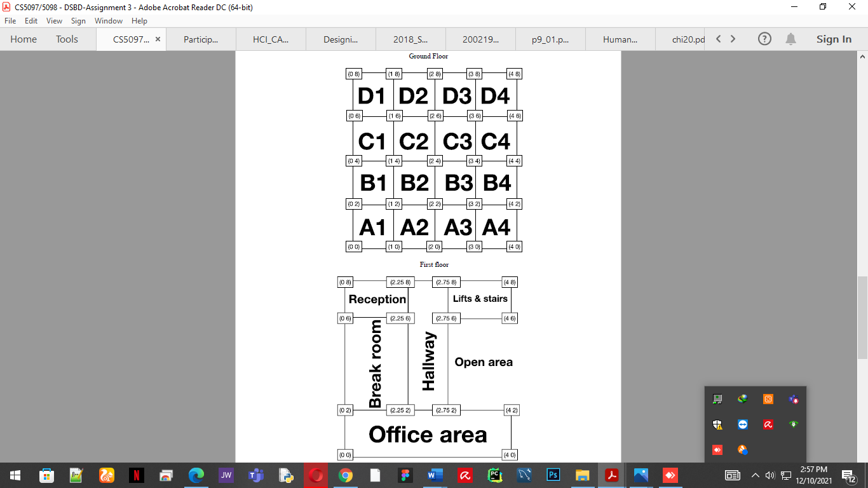This screenshot has width=868, height=488.
Task: Open Microsoft Word from the taskbar
Action: (x=435, y=475)
